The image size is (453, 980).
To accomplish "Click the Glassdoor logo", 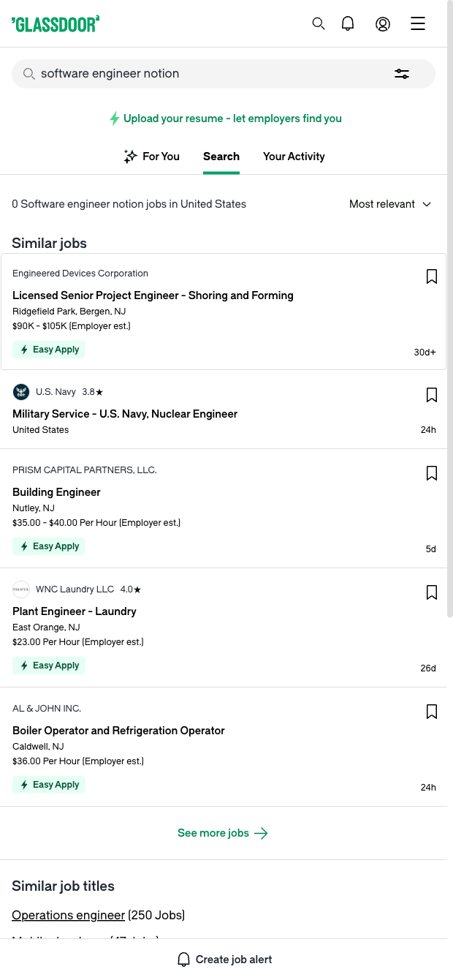I will (56, 24).
